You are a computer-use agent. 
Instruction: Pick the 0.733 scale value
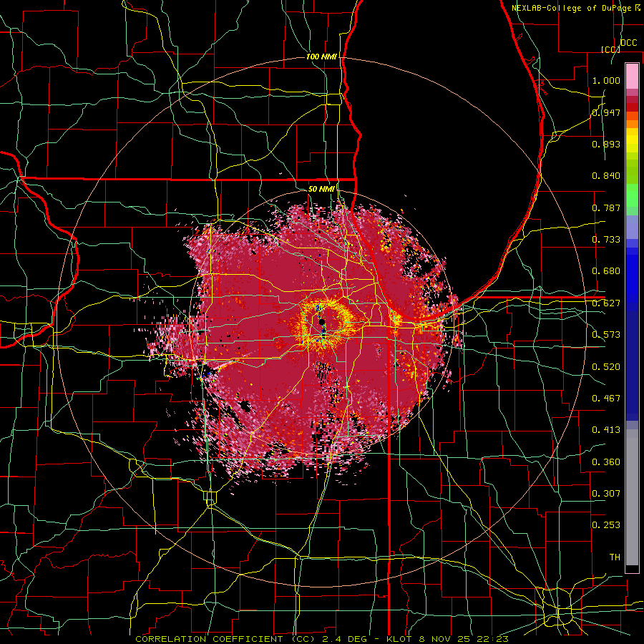pyautogui.click(x=606, y=240)
